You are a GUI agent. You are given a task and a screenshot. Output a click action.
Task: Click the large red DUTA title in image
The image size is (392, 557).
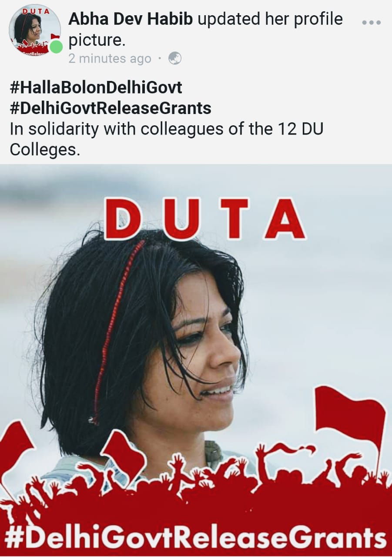[x=205, y=219]
